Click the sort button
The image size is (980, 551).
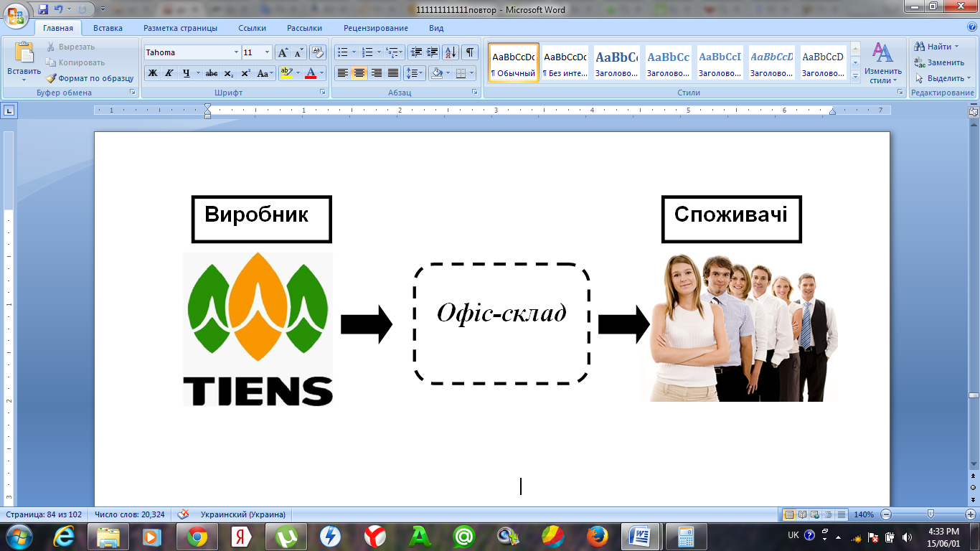tap(451, 52)
